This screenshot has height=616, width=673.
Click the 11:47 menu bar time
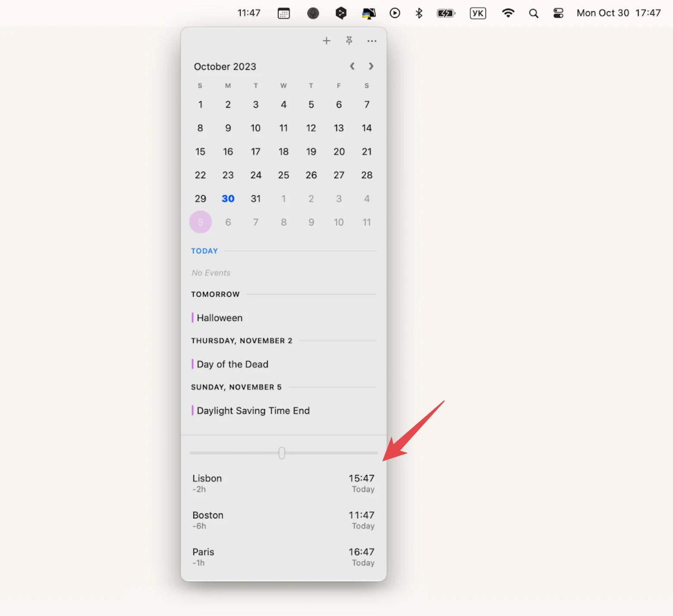(249, 13)
